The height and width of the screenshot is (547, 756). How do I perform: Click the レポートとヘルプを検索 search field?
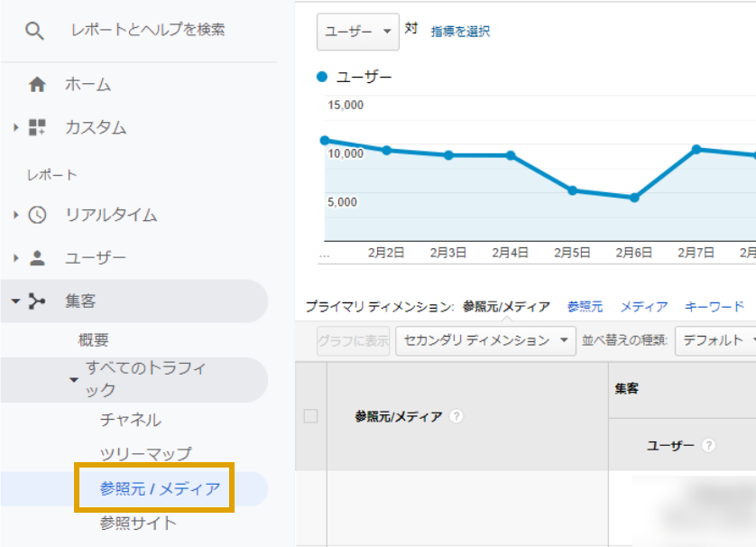point(148,31)
